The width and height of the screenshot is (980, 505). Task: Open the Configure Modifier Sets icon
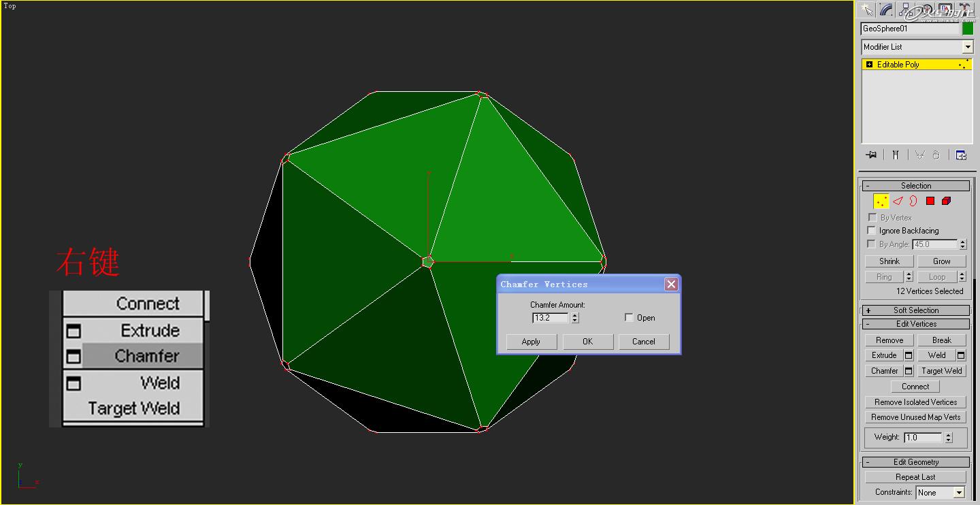[960, 154]
